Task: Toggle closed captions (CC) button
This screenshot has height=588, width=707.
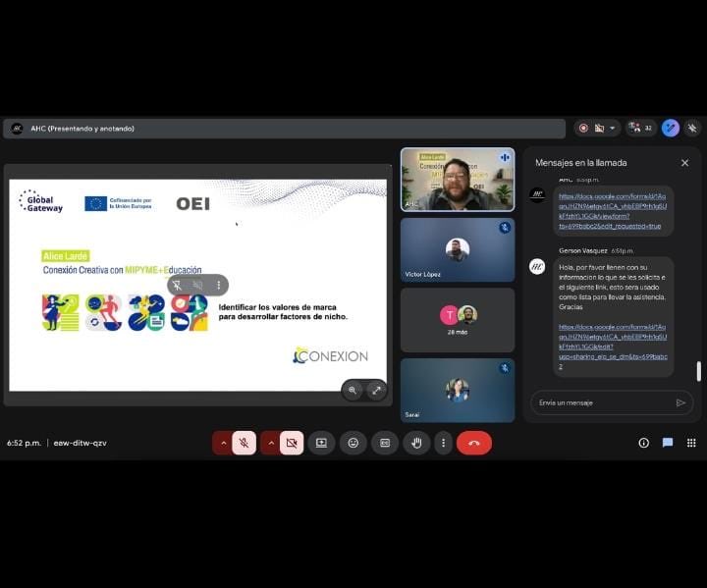Action: coord(385,444)
